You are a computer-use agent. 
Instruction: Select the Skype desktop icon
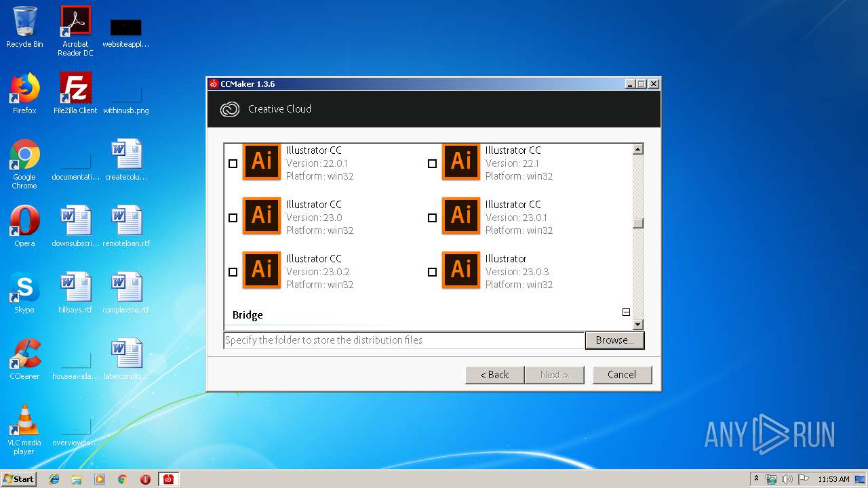coord(24,293)
